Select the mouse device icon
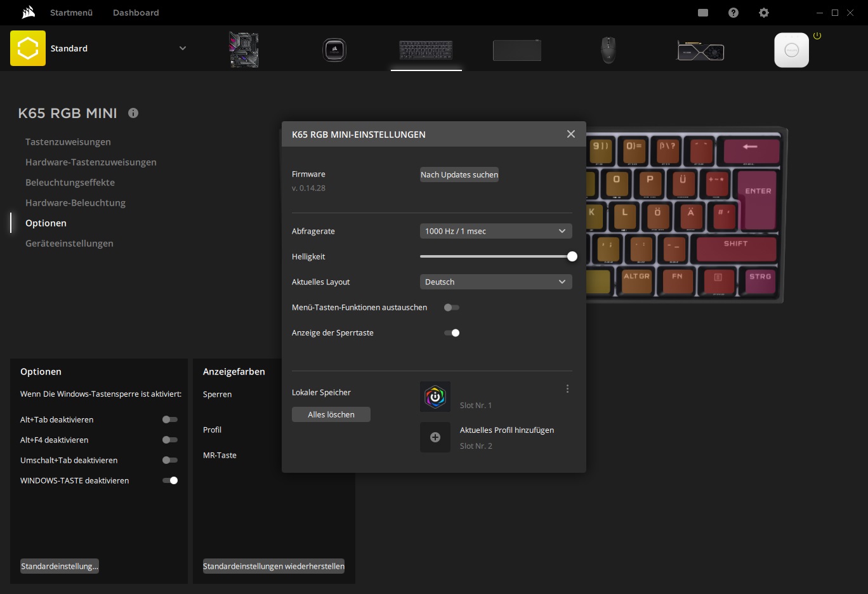The height and width of the screenshot is (594, 868). coord(608,49)
